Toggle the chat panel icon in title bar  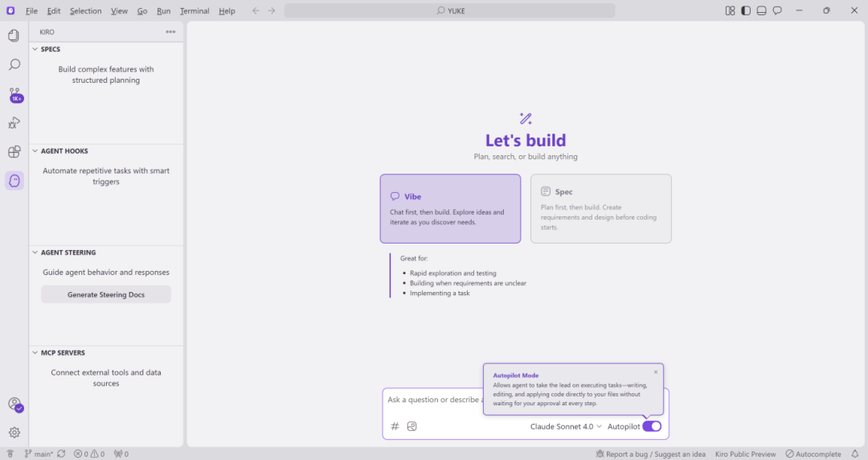(777, 10)
